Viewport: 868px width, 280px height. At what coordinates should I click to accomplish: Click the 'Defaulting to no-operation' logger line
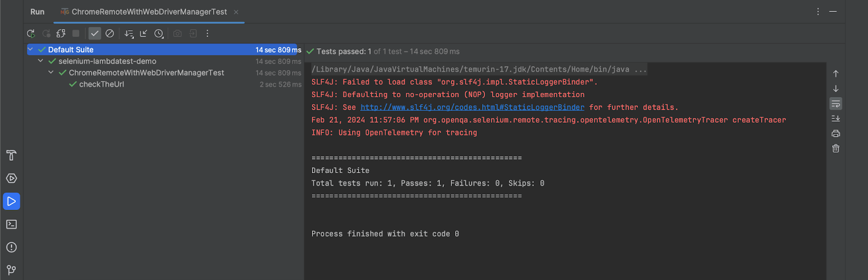tap(448, 94)
